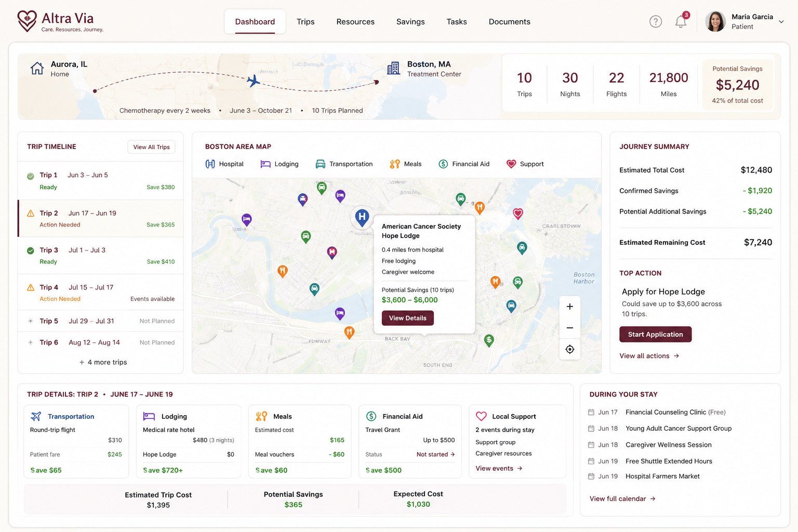Open View all actions link

649,356
